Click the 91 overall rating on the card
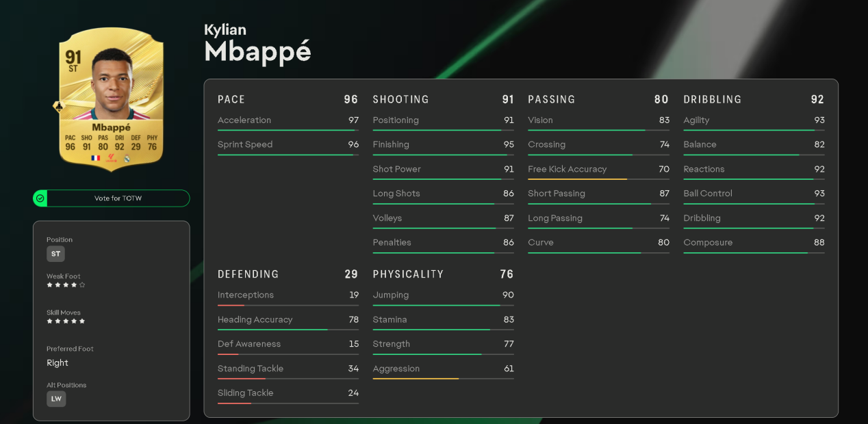The height and width of the screenshot is (424, 868). click(x=73, y=57)
